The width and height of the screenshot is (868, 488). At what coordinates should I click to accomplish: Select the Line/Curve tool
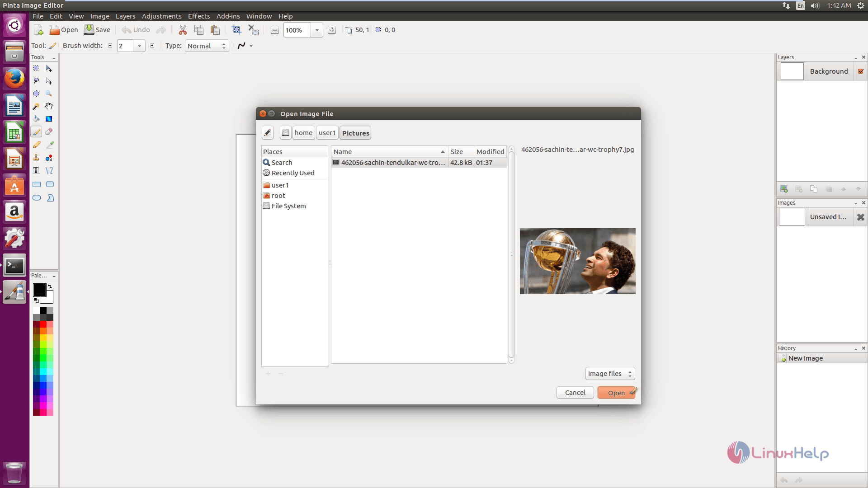coord(49,170)
